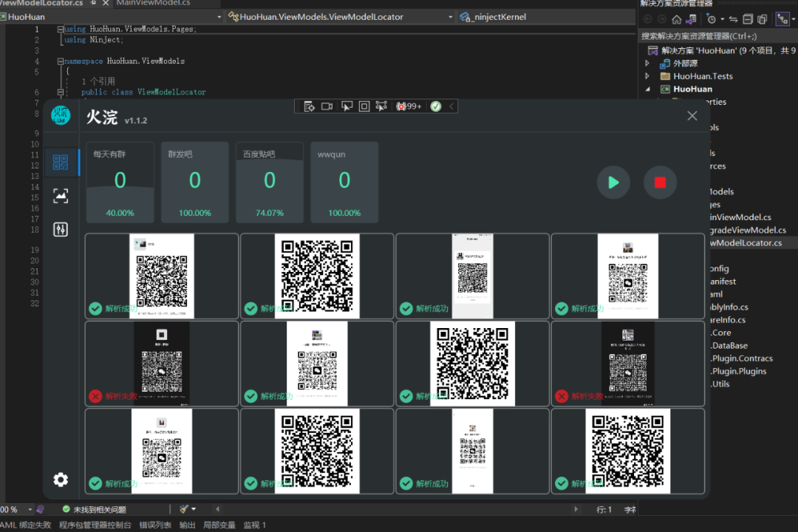Start the task with green play button
The height and width of the screenshot is (532, 798).
pos(613,183)
